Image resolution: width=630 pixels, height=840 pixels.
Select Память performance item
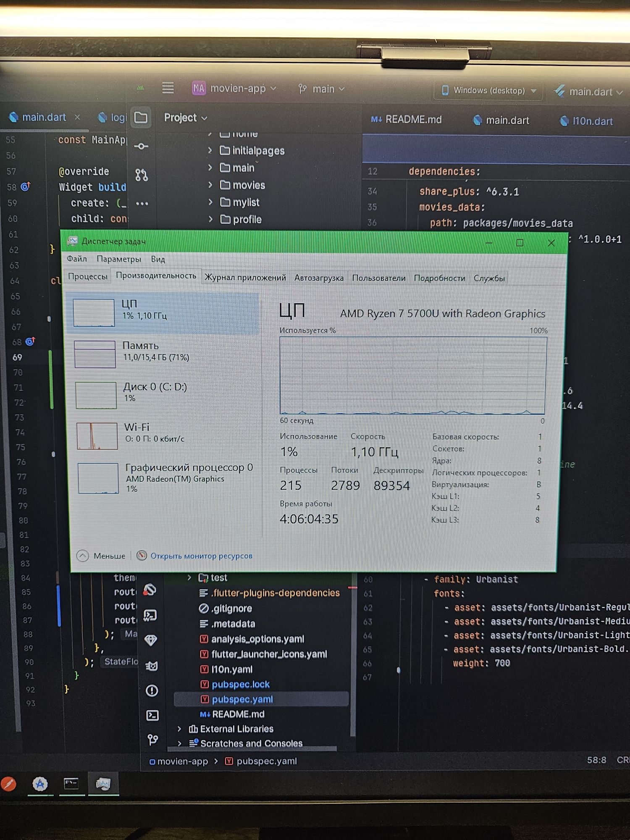(163, 354)
